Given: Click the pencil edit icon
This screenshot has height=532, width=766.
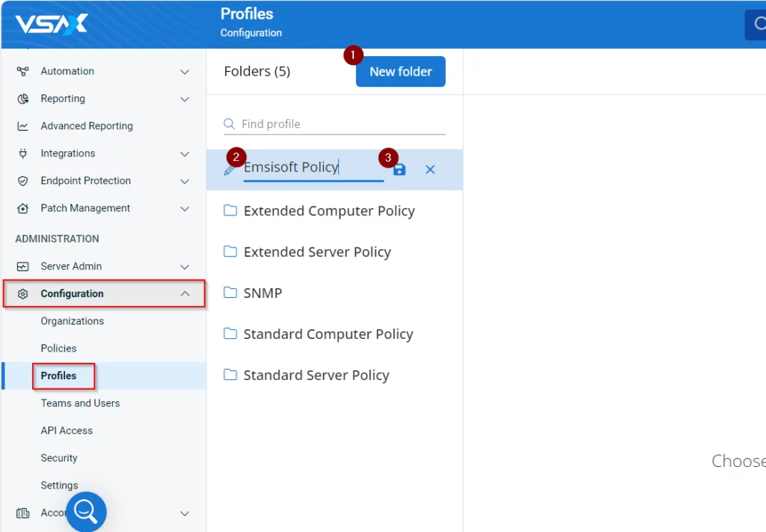Looking at the screenshot, I should click(230, 170).
